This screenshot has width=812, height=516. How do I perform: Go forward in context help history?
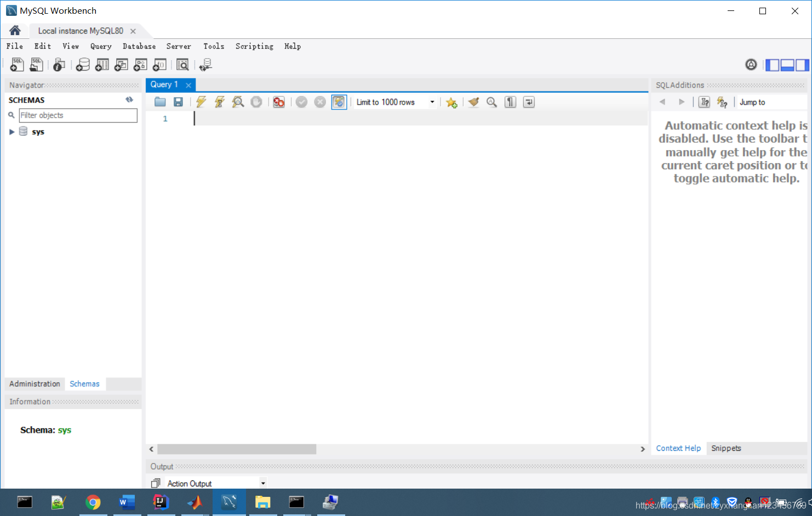click(681, 102)
